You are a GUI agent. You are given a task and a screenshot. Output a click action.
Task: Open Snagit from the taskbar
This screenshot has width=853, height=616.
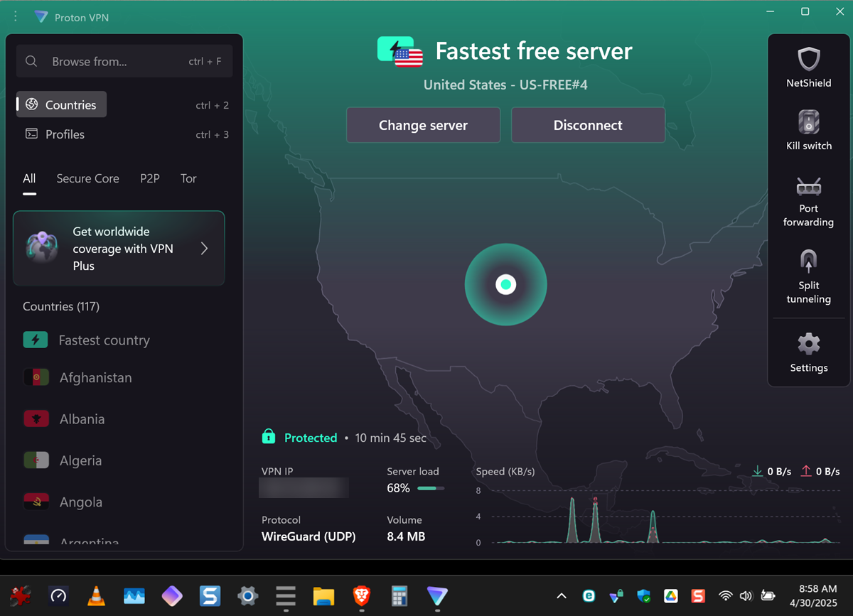[210, 596]
